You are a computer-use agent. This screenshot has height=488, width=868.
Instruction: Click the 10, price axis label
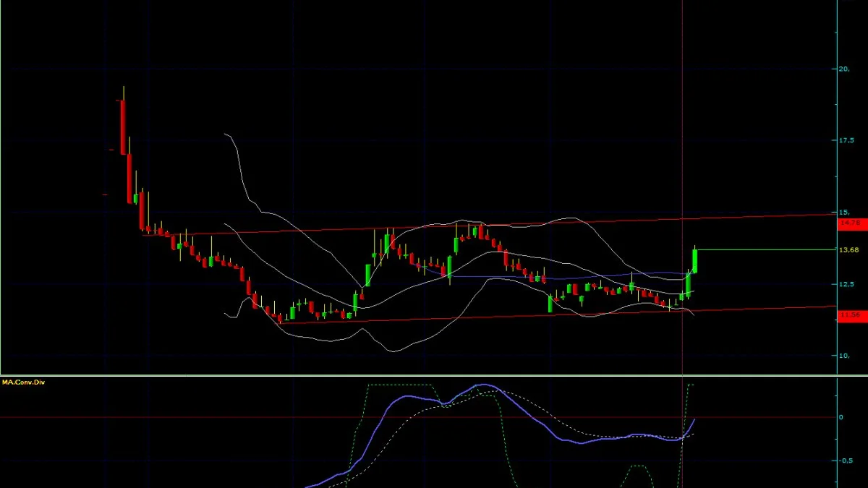(x=843, y=355)
